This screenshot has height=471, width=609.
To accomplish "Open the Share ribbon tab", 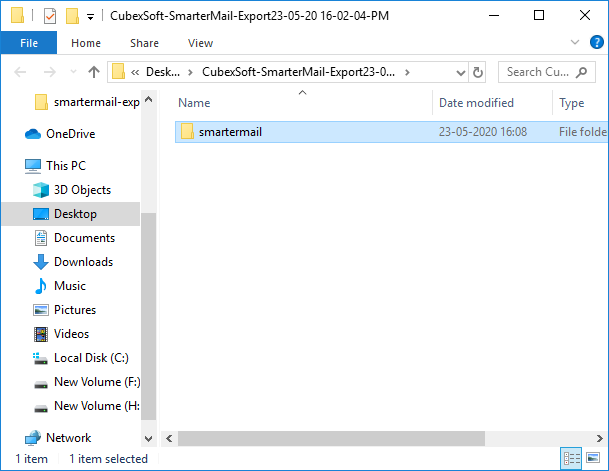I will pos(144,43).
